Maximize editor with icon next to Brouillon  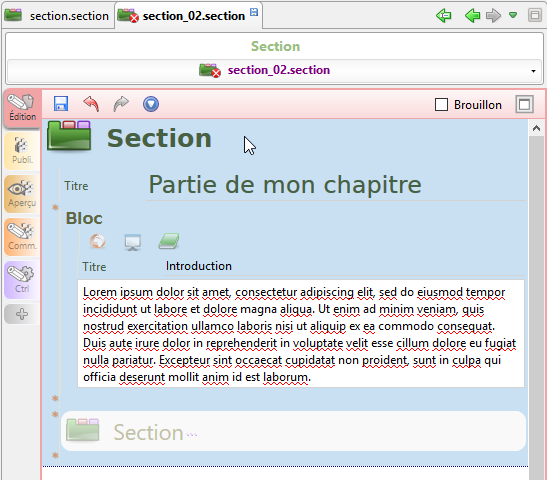pos(524,104)
